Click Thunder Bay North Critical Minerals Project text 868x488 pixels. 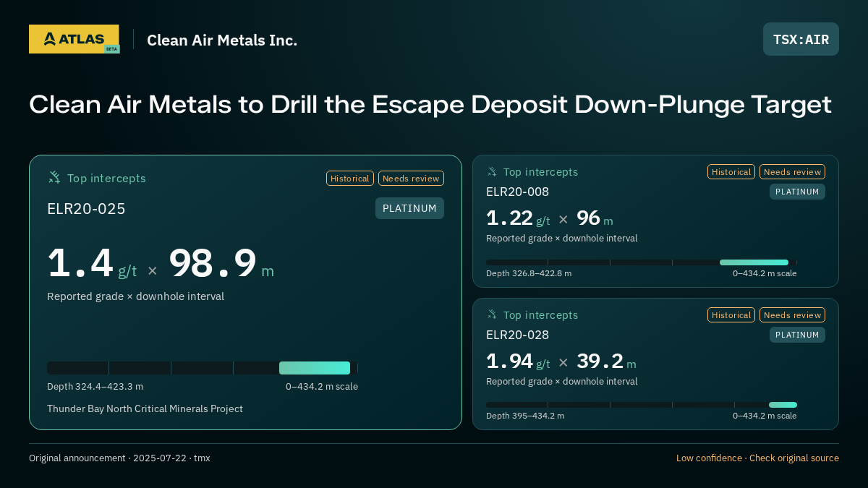tap(145, 408)
